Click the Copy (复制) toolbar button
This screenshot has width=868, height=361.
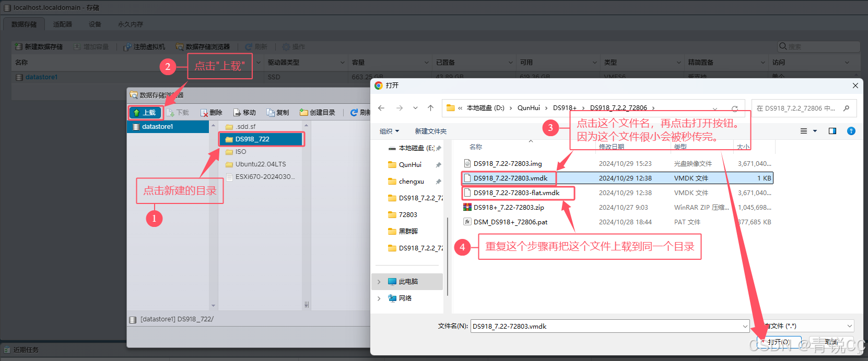[278, 113]
